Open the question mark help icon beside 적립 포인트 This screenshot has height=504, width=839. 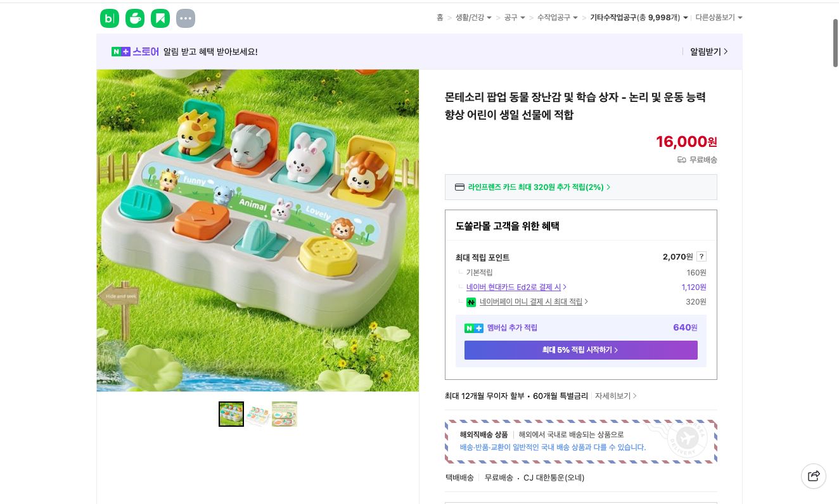(x=701, y=256)
